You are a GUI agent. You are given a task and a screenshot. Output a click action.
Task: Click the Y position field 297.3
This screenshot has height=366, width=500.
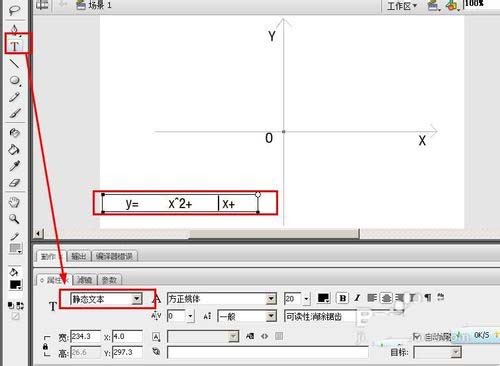coord(127,352)
